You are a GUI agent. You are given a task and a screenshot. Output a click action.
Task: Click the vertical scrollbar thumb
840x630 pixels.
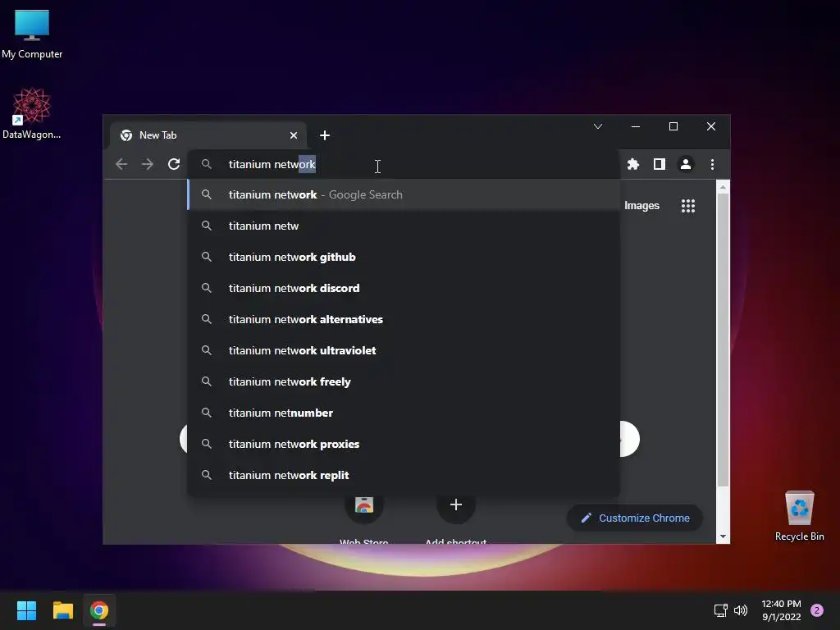coord(723,340)
